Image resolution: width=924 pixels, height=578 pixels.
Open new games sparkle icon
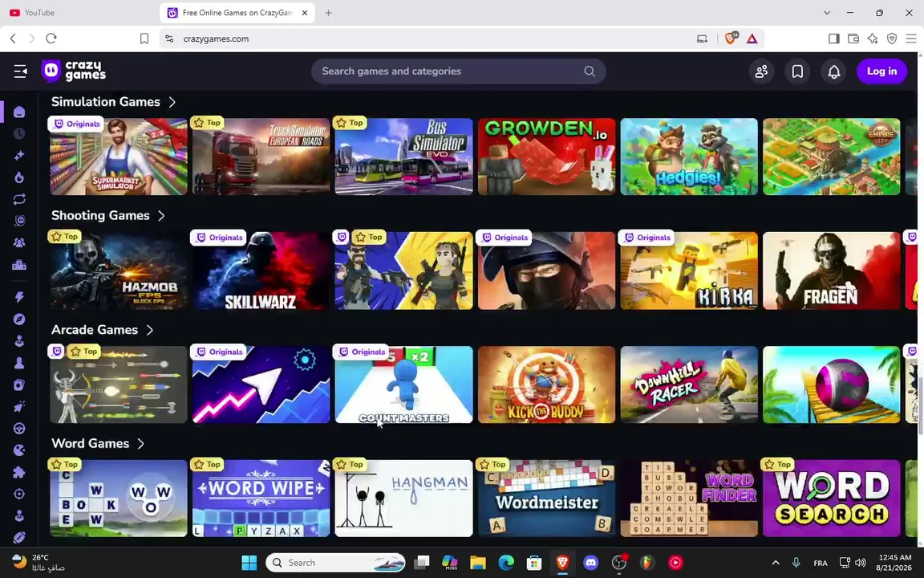click(19, 156)
